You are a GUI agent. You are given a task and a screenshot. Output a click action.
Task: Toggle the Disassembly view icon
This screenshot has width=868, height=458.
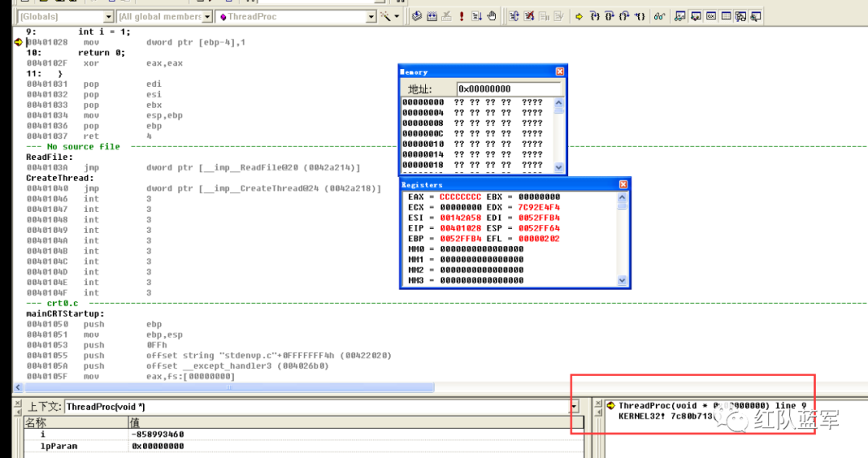point(755,17)
